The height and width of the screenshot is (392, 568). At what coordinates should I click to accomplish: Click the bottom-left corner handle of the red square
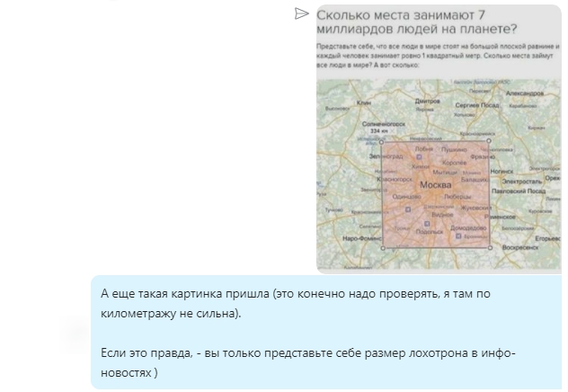pyautogui.click(x=384, y=247)
